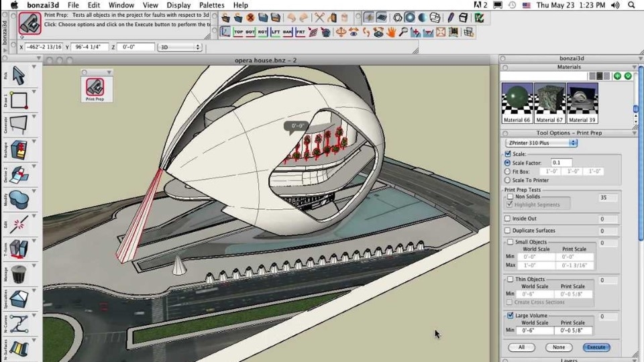
Task: Select the Draw rectangle tool
Action: pos(19,101)
